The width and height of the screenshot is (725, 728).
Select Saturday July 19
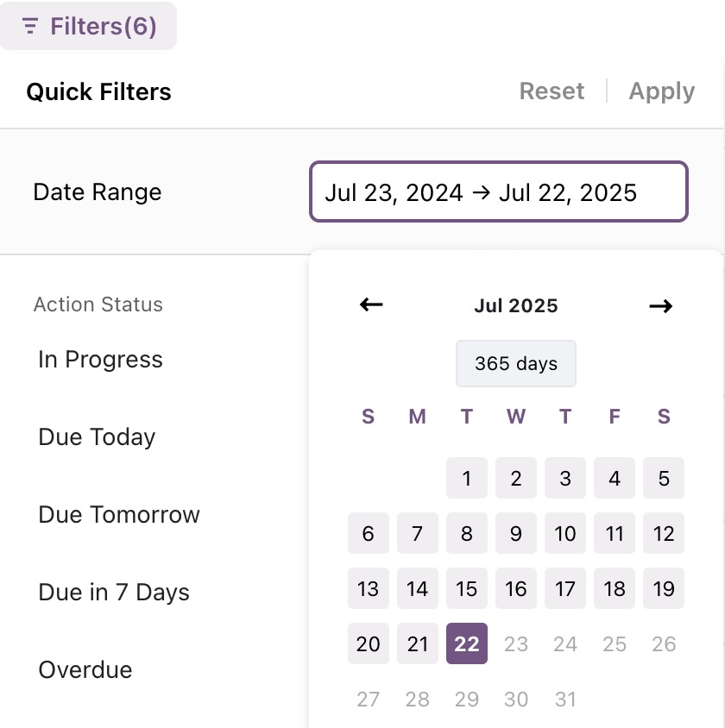(x=664, y=589)
